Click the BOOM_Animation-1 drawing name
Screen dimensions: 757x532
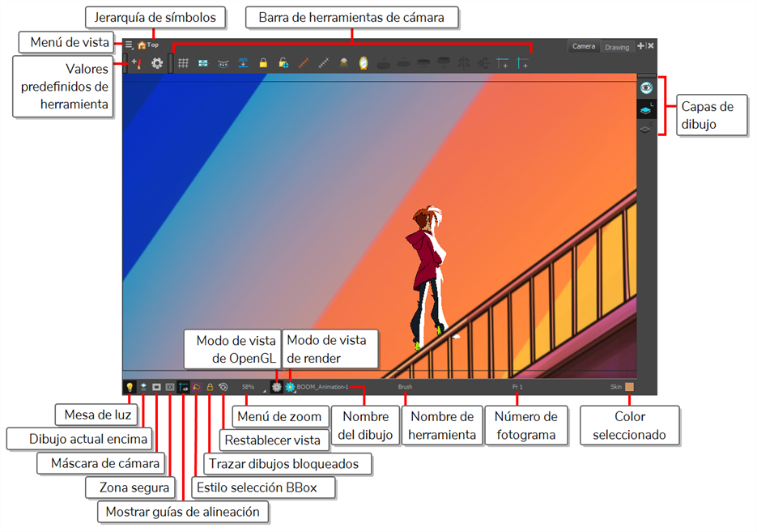322,387
